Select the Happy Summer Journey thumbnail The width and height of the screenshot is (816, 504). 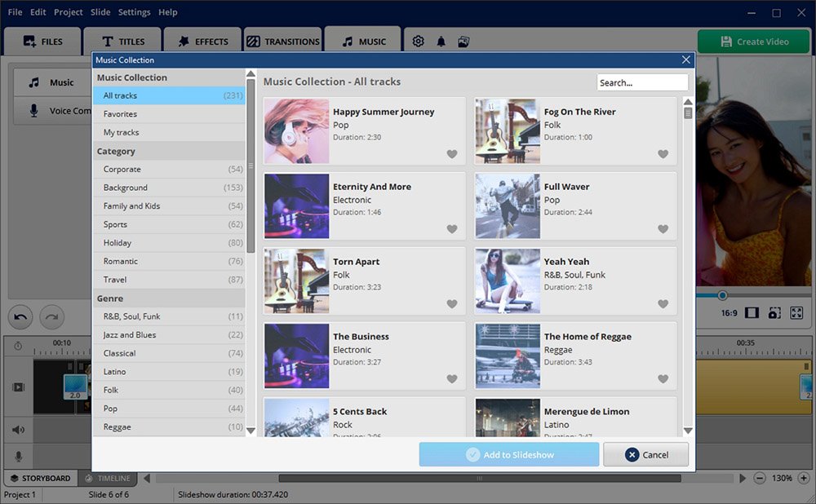coord(297,131)
